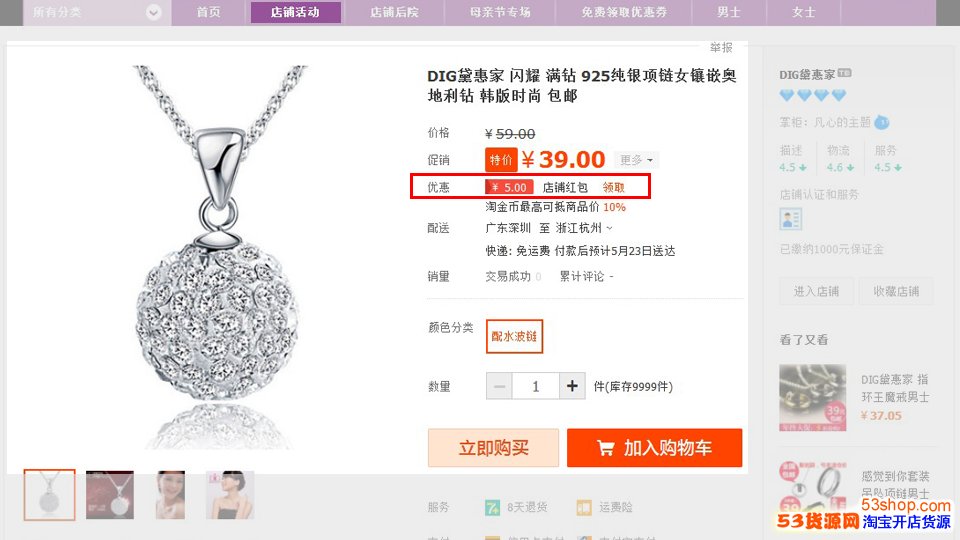
Task: Click the blue diamond rating icons
Action: (x=812, y=95)
